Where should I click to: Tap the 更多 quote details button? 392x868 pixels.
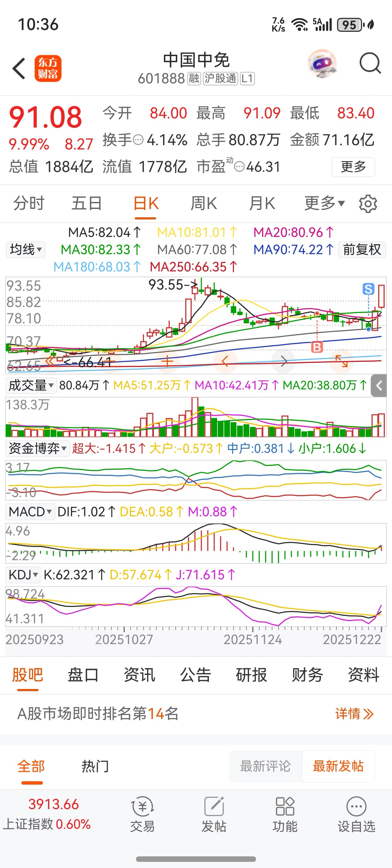353,167
